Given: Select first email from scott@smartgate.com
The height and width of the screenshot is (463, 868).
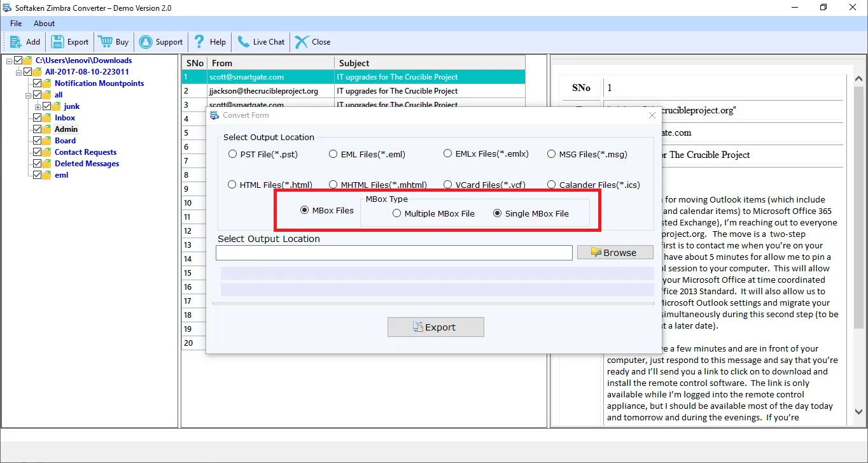Looking at the screenshot, I should click(353, 77).
